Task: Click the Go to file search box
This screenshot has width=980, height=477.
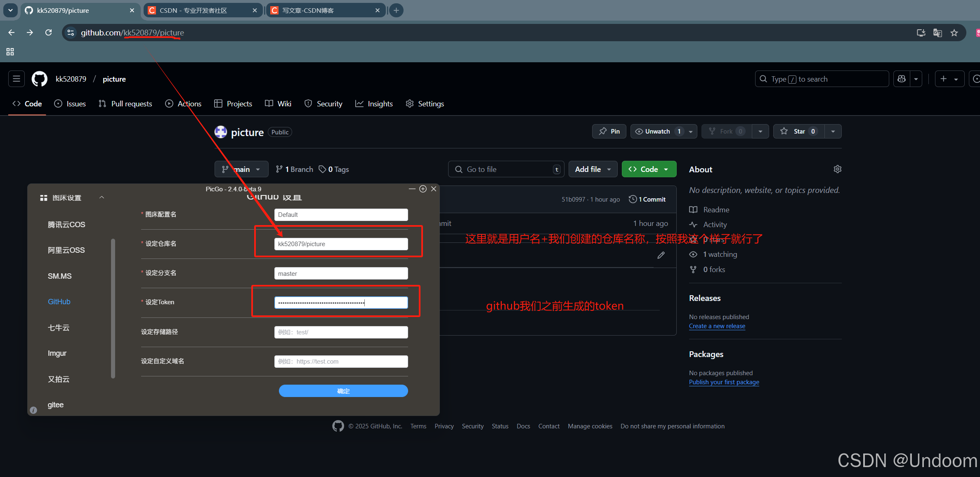Action: (506, 169)
